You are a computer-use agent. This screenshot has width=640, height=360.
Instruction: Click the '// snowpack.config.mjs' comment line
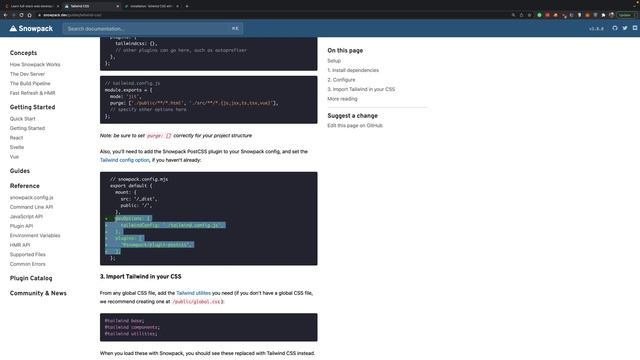click(x=139, y=179)
